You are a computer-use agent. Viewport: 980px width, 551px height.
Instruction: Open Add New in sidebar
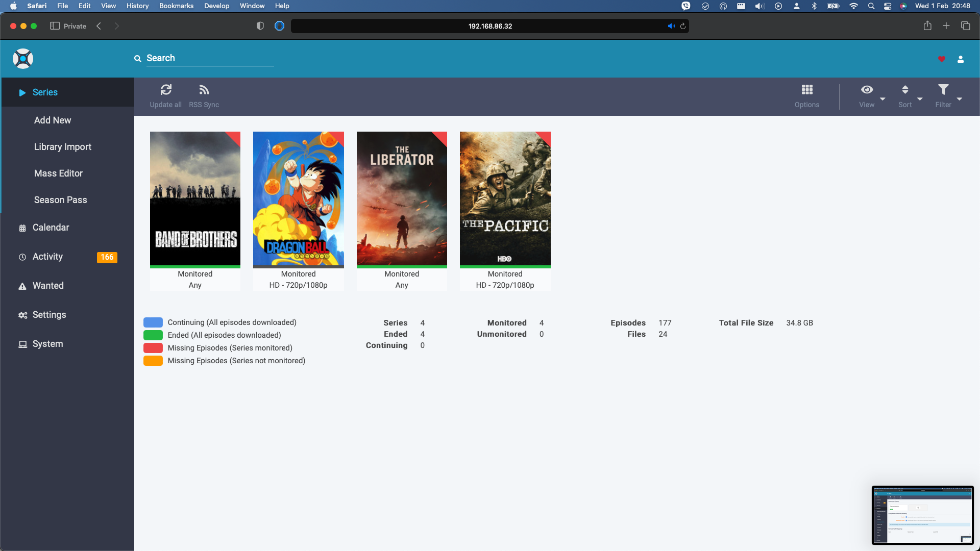coord(68,120)
